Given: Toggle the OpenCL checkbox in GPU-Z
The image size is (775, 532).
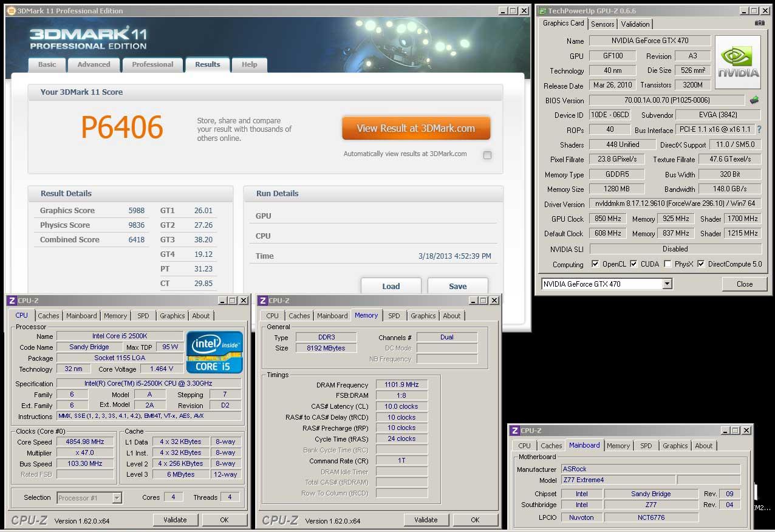Looking at the screenshot, I should tap(596, 264).
